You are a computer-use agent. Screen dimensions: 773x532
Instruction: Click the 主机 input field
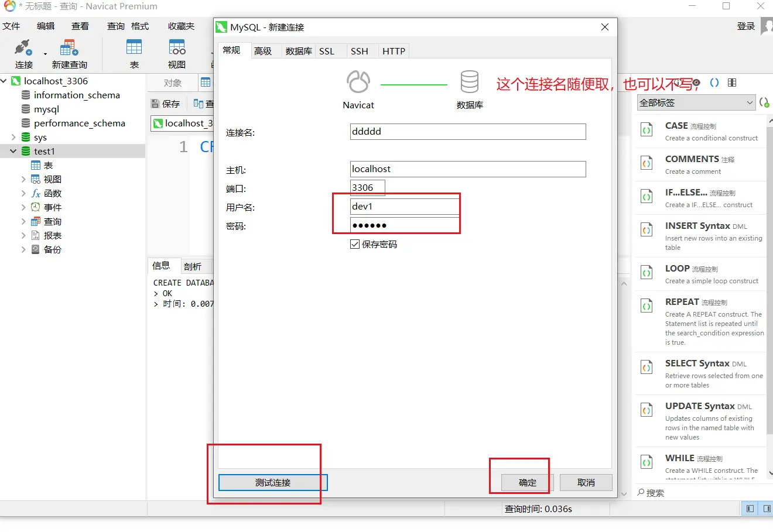coord(468,169)
